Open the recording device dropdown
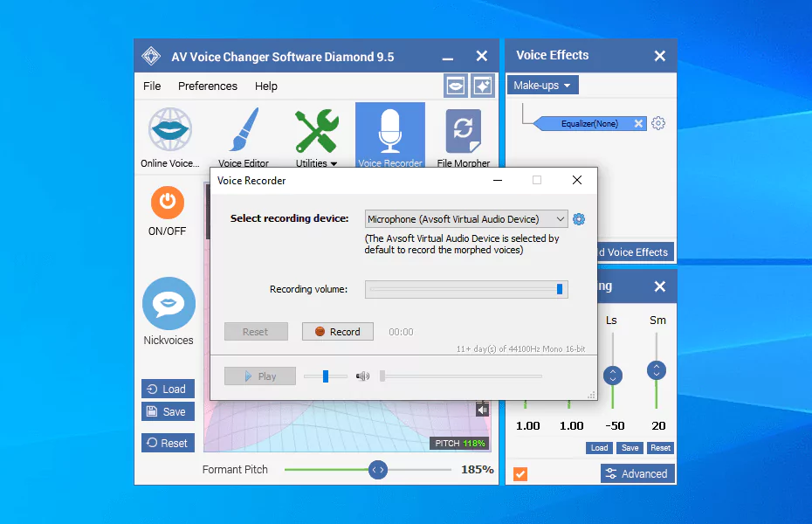The image size is (812, 524). coord(466,219)
